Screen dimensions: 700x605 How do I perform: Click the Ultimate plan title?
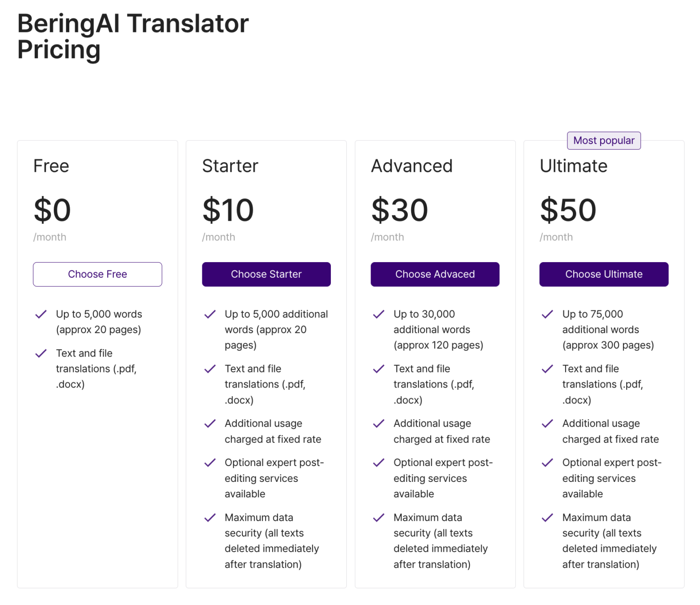point(573,166)
